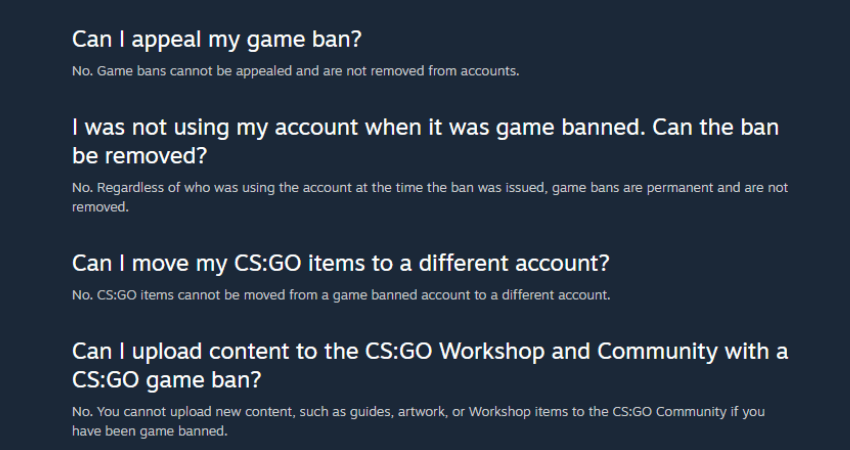The height and width of the screenshot is (450, 850).
Task: Click the 'Can I upload content' heading
Action: click(430, 365)
